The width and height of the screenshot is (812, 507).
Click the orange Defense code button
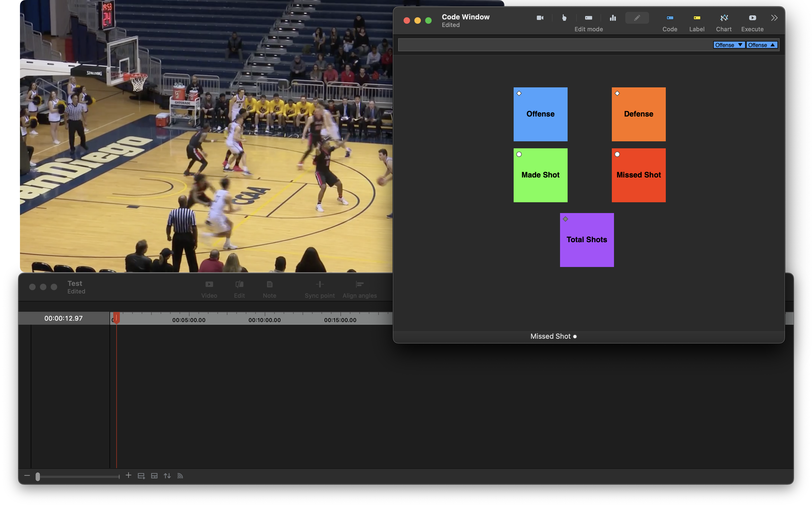click(x=638, y=114)
